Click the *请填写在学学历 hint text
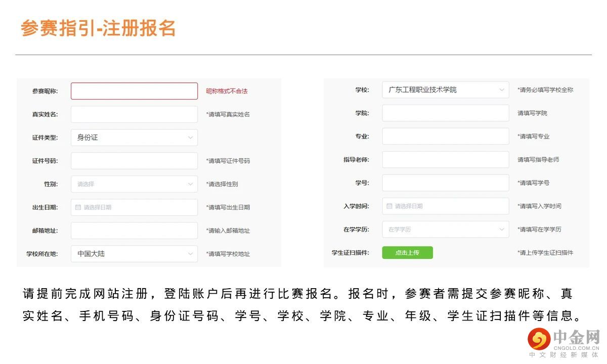This screenshot has height=364, width=607. (539, 230)
